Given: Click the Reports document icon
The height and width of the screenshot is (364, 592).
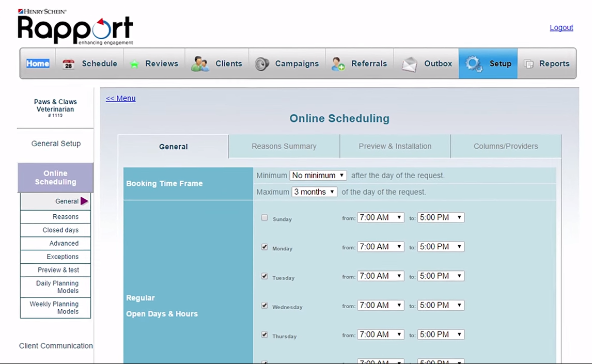Looking at the screenshot, I should pyautogui.click(x=529, y=64).
